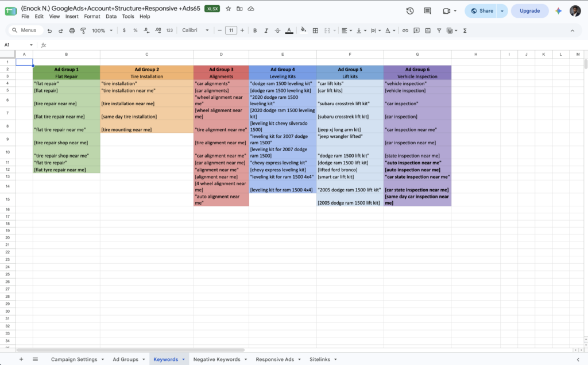The width and height of the screenshot is (588, 365).
Task: Toggle strikethrough formatting
Action: [x=277, y=31]
